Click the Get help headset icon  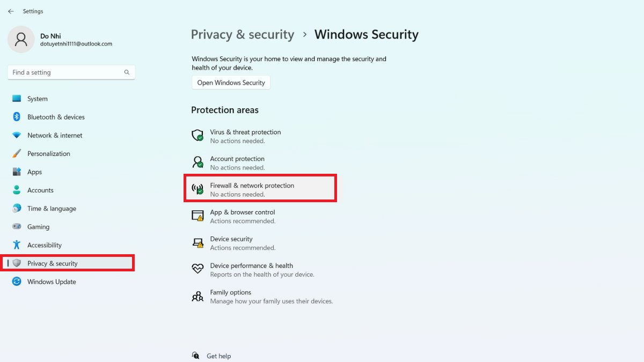(x=196, y=356)
